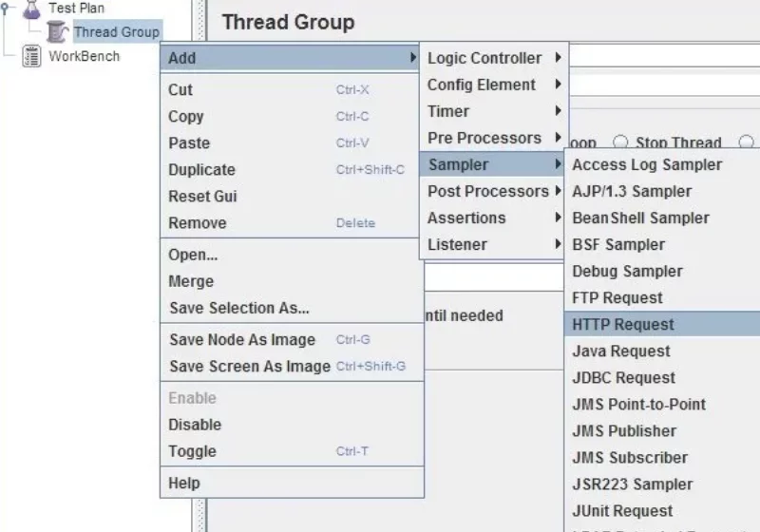
Task: Click Duplicate in the context menu
Action: 202,170
